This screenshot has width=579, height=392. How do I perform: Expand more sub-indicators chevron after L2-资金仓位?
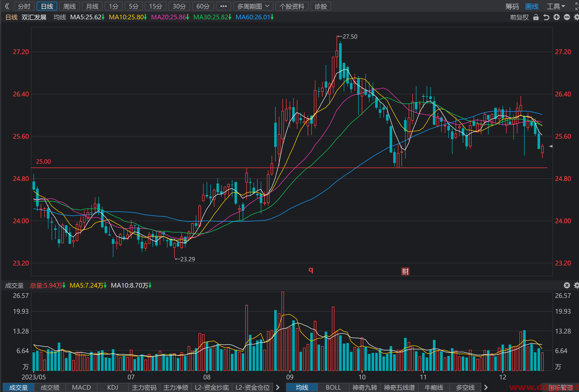(278, 387)
